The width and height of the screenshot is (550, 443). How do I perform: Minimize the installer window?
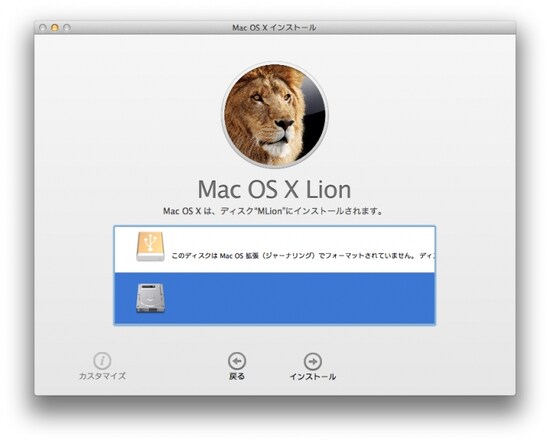tap(54, 27)
